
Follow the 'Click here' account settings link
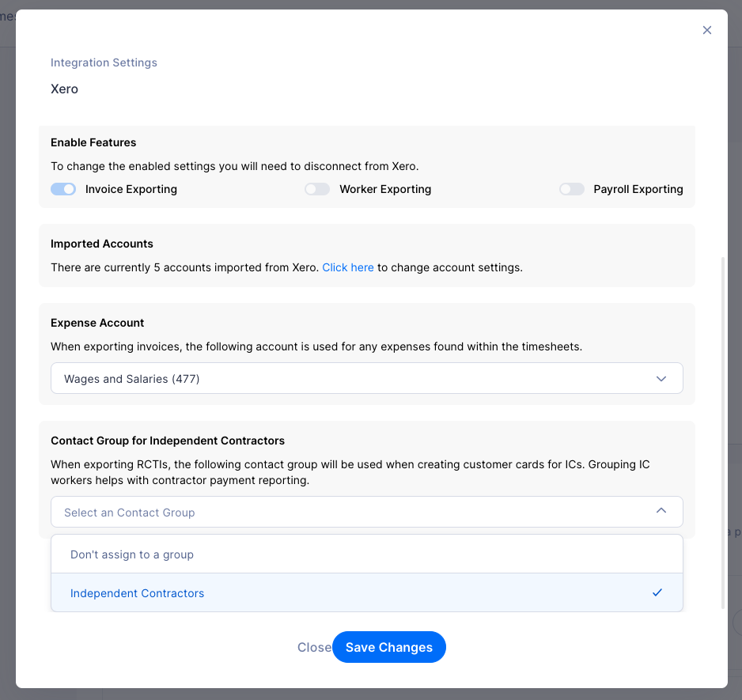(348, 267)
